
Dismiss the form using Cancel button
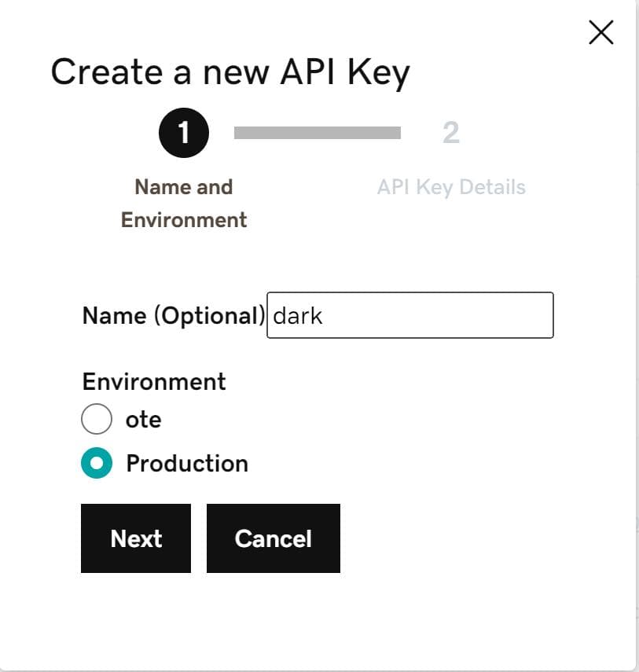point(274,538)
